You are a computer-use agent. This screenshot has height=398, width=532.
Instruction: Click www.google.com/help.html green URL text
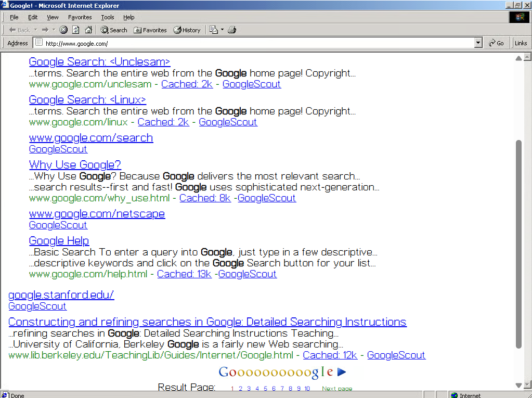click(x=88, y=274)
